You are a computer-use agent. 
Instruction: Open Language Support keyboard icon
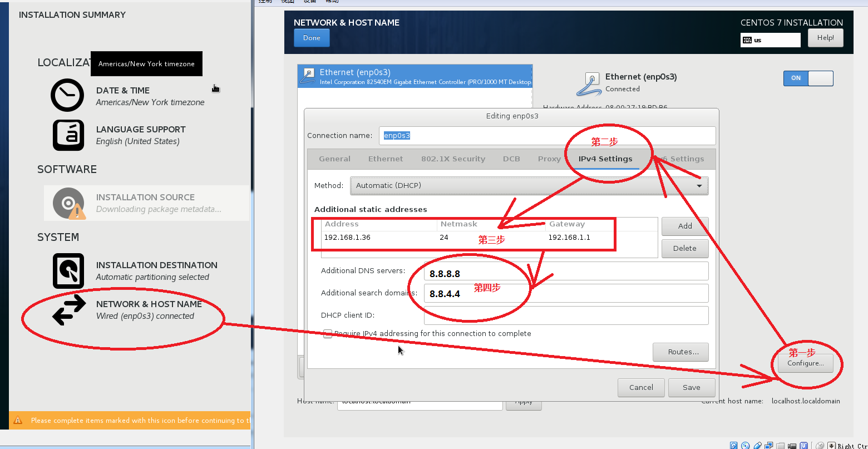click(68, 135)
